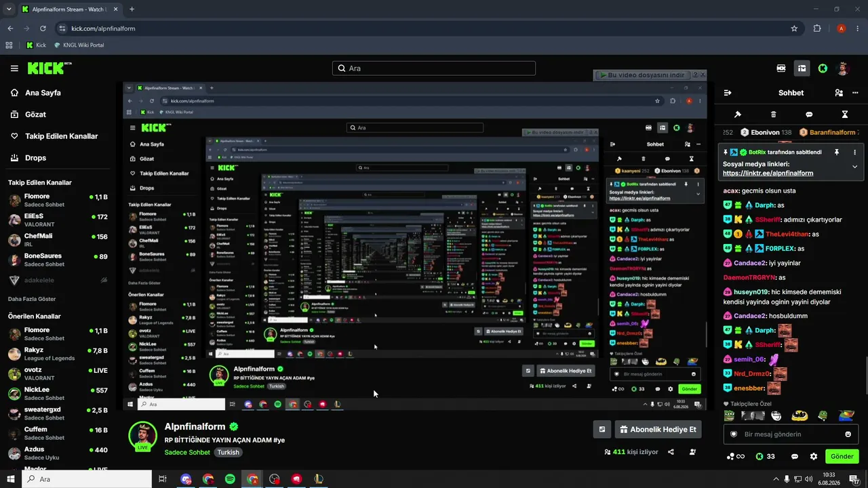Click the Kick search box
The image size is (868, 488).
[434, 68]
